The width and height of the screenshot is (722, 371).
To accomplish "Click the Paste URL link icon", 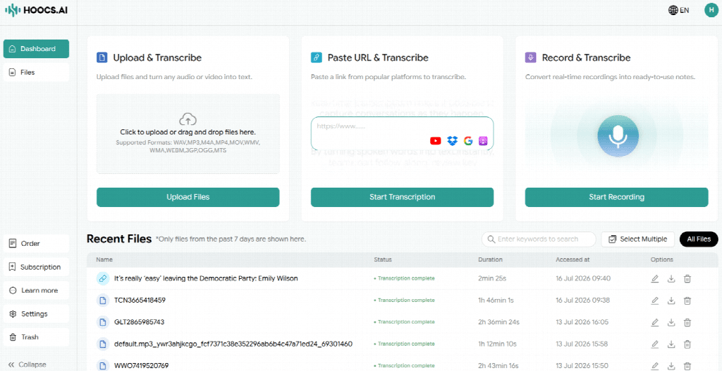I will [x=316, y=58].
